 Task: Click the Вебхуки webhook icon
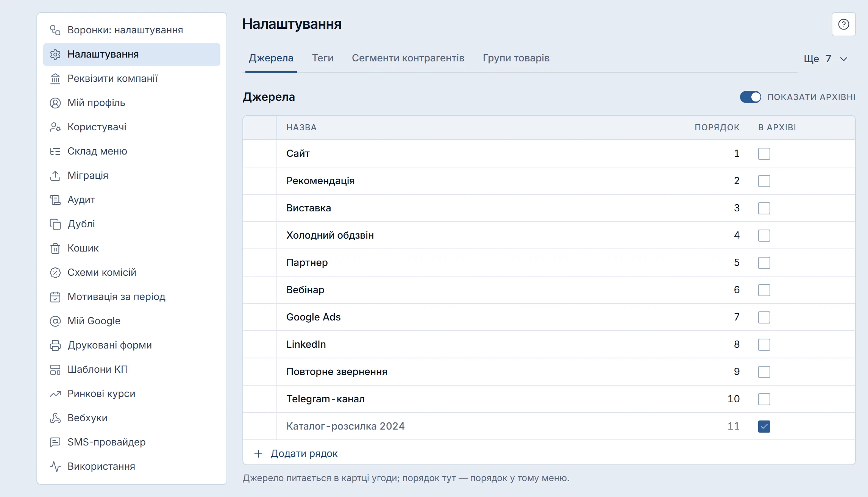tap(55, 418)
